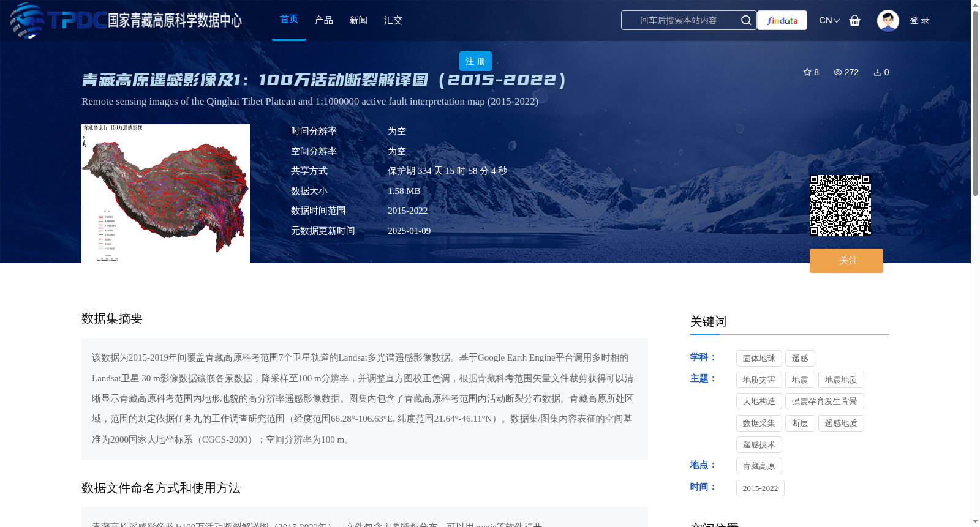Open the shopping basket icon
980x527 pixels.
854,20
